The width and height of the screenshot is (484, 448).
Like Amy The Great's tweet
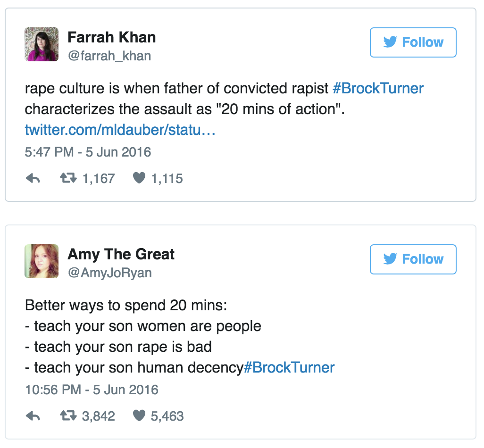(139, 415)
